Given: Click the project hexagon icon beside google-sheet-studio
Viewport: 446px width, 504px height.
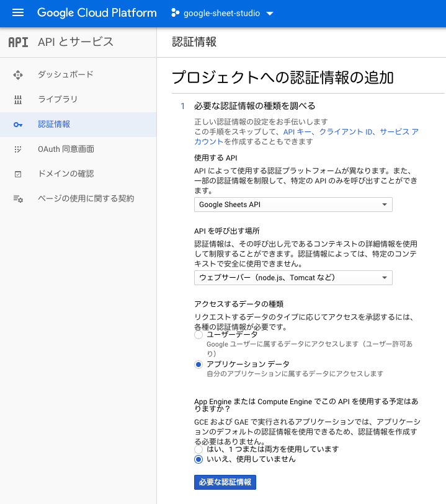Looking at the screenshot, I should point(176,13).
